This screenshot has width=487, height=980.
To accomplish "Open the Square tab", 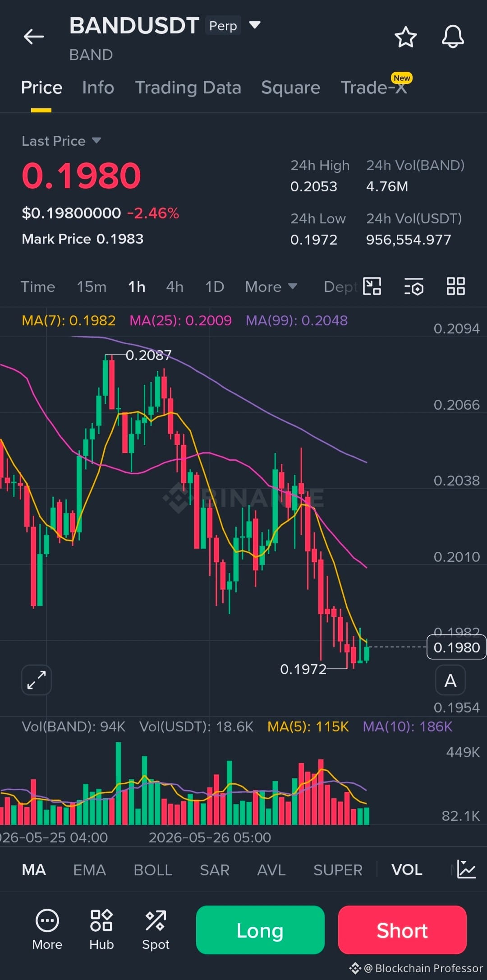I will (290, 88).
